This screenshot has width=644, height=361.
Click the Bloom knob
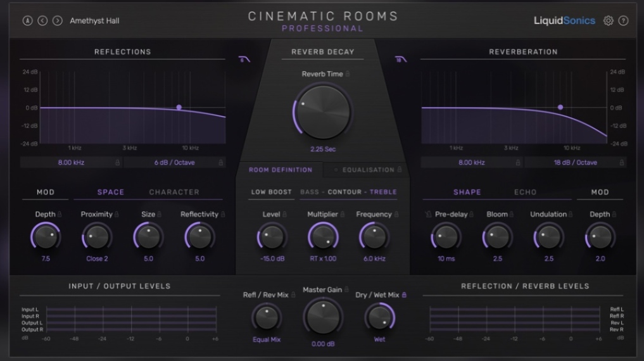pos(497,237)
